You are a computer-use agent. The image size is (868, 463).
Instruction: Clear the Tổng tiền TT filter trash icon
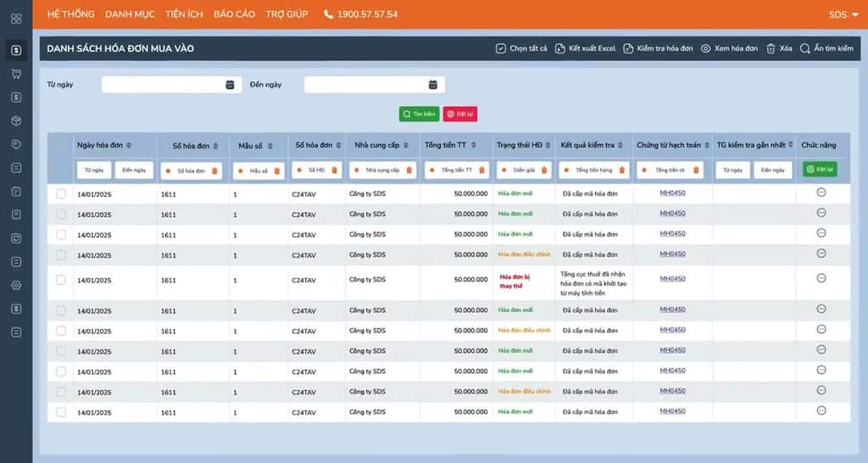(x=481, y=170)
